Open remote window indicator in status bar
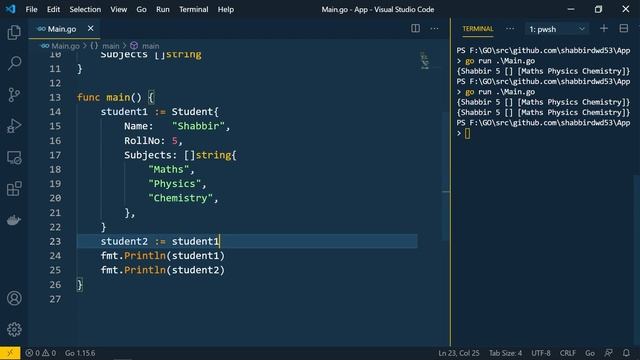Viewport: 640px width, 360px height. pyautogui.click(x=10, y=353)
